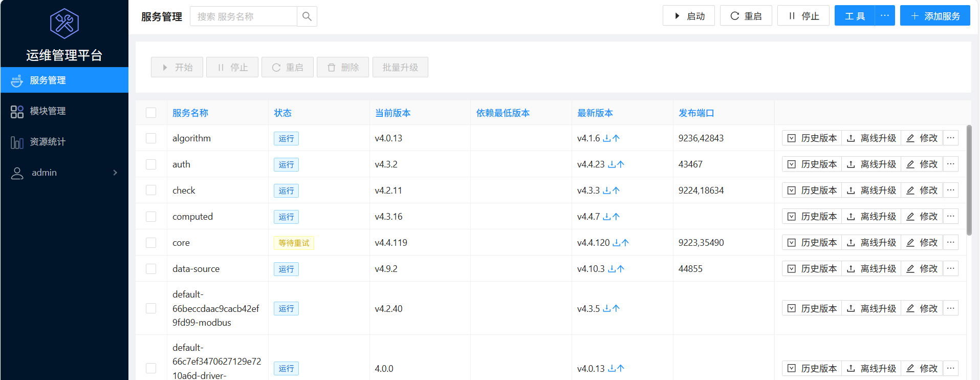Click 离线升级 in auth row
The height and width of the screenshot is (380, 980).
click(x=872, y=164)
